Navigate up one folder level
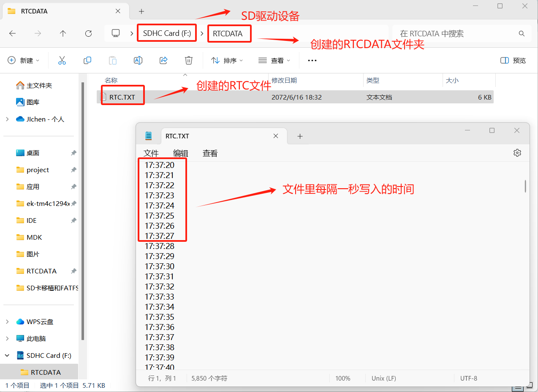 click(63, 33)
